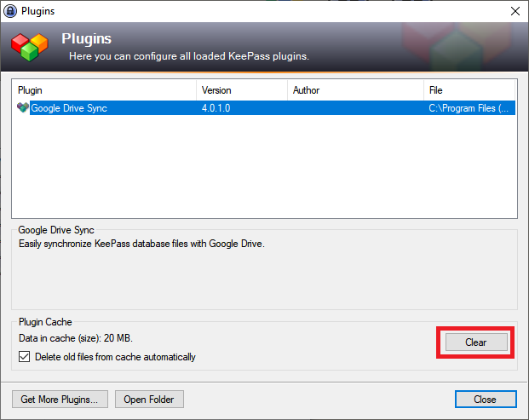Open the Get More Plugins link button
The image size is (529, 420).
pyautogui.click(x=60, y=399)
